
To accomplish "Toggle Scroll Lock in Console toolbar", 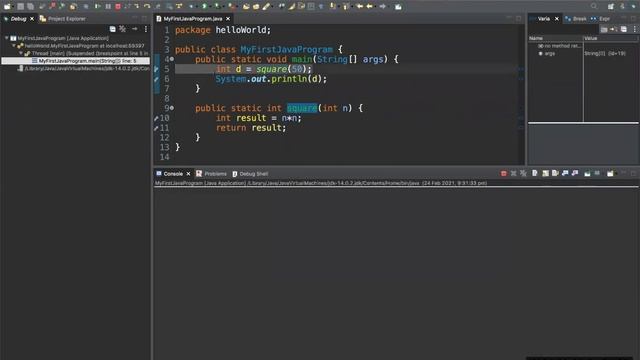I will pos(545,173).
